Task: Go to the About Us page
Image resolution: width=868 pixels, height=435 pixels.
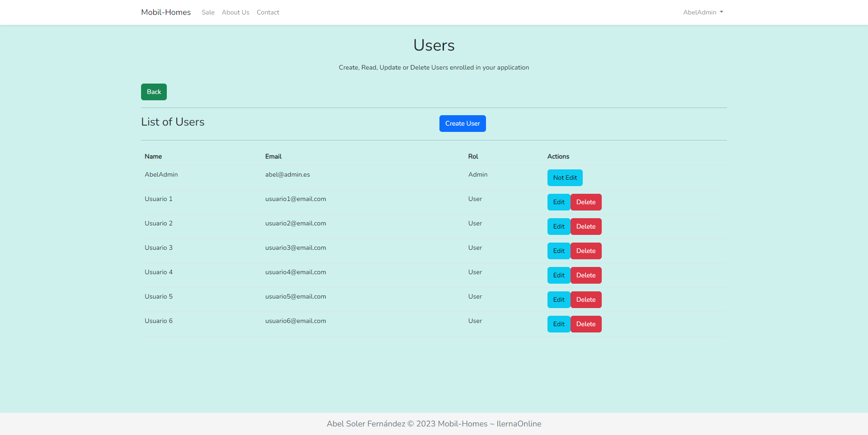Action: [x=236, y=12]
